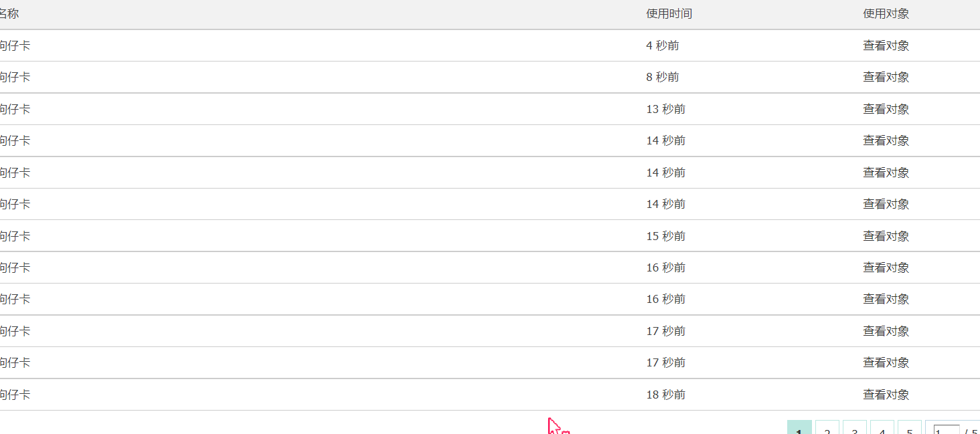Go to page 2 of results

click(827, 428)
